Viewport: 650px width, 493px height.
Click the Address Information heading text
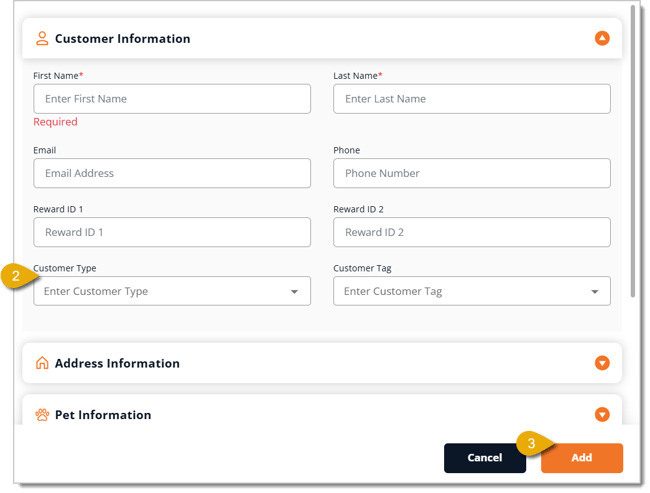point(117,363)
